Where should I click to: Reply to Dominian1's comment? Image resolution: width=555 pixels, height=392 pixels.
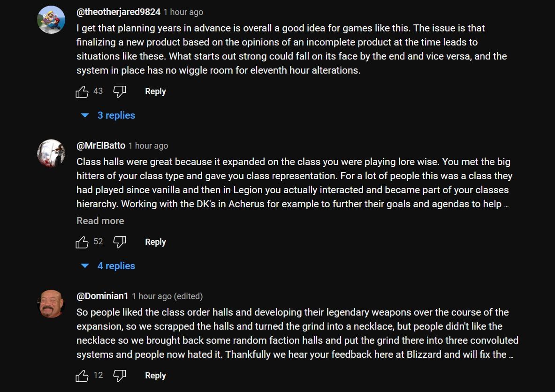click(155, 376)
